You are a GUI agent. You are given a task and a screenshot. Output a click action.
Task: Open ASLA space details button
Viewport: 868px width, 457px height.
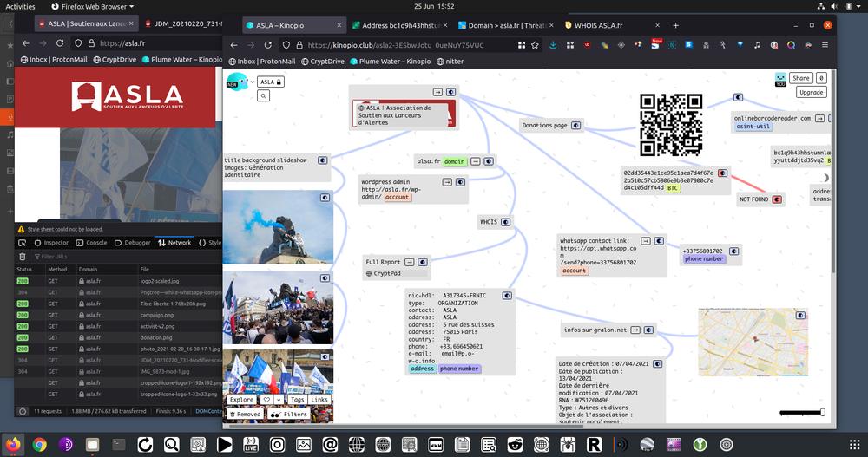coord(271,82)
